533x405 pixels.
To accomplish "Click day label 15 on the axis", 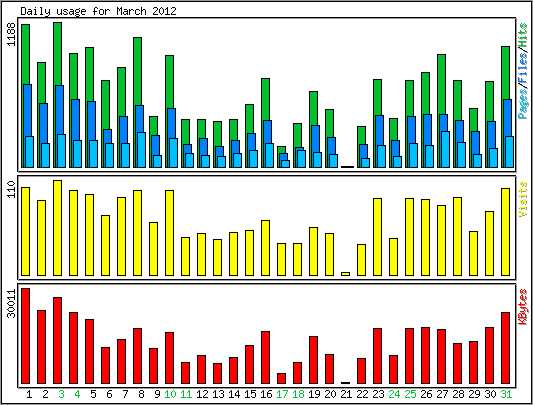I will pyautogui.click(x=250, y=394).
